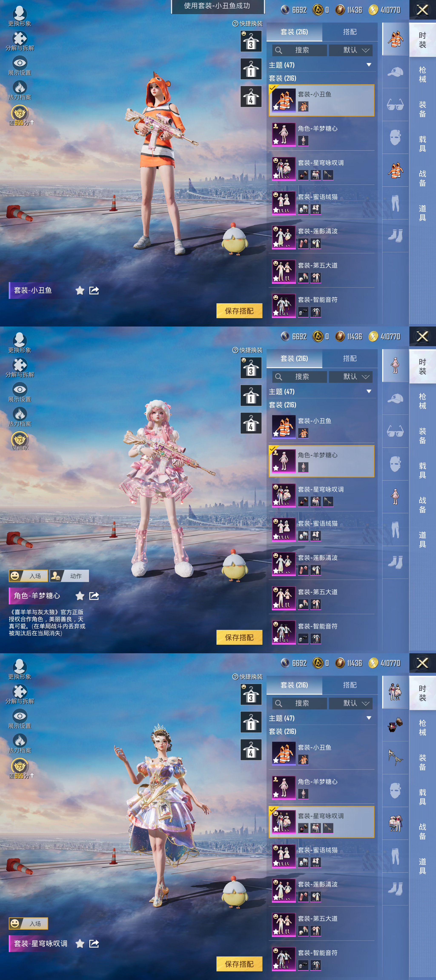Pick 套装-莲影清波 in the 羊梦糖心 preview screen list
Image resolution: width=436 pixels, height=980 pixels.
(x=321, y=564)
